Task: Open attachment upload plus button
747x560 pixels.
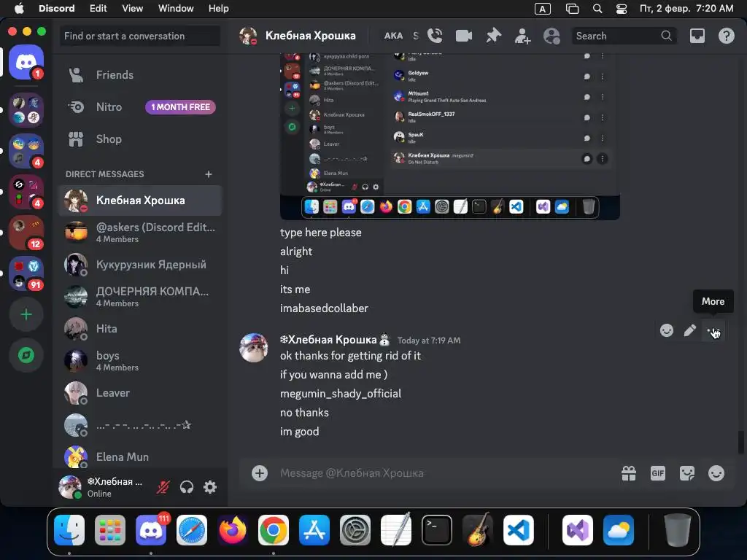Action: pyautogui.click(x=260, y=472)
